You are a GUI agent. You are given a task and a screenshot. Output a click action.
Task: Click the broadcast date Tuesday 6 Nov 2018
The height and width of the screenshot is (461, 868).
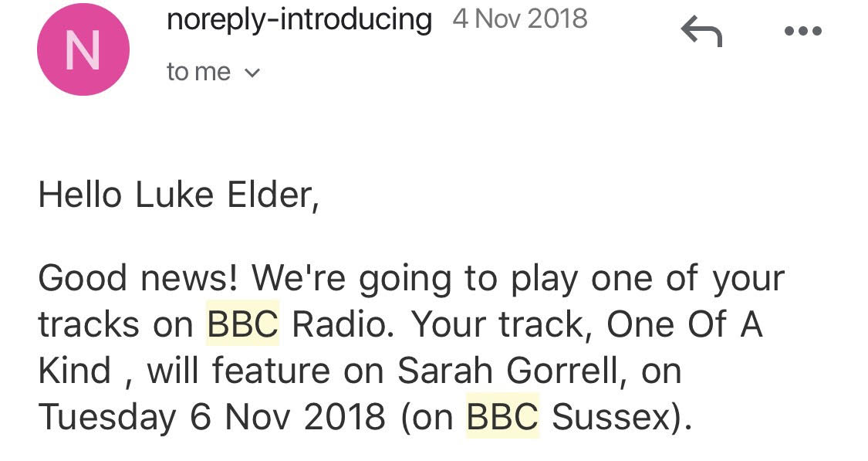(211, 418)
